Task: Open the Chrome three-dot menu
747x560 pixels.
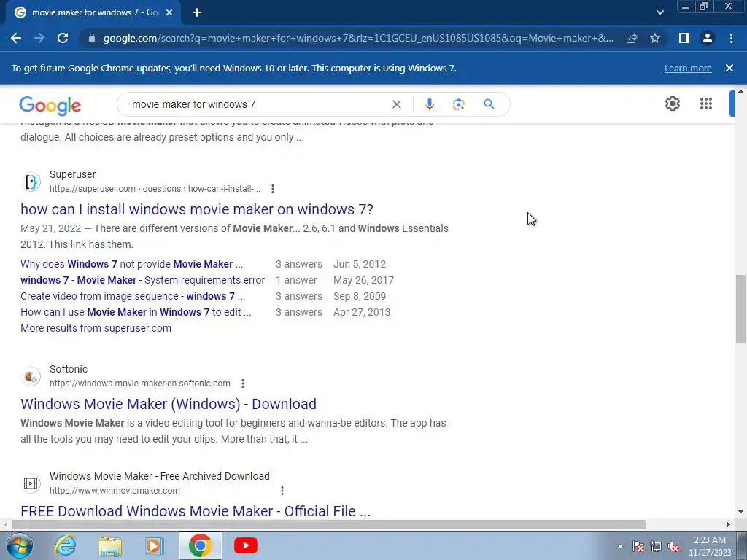Action: [731, 38]
